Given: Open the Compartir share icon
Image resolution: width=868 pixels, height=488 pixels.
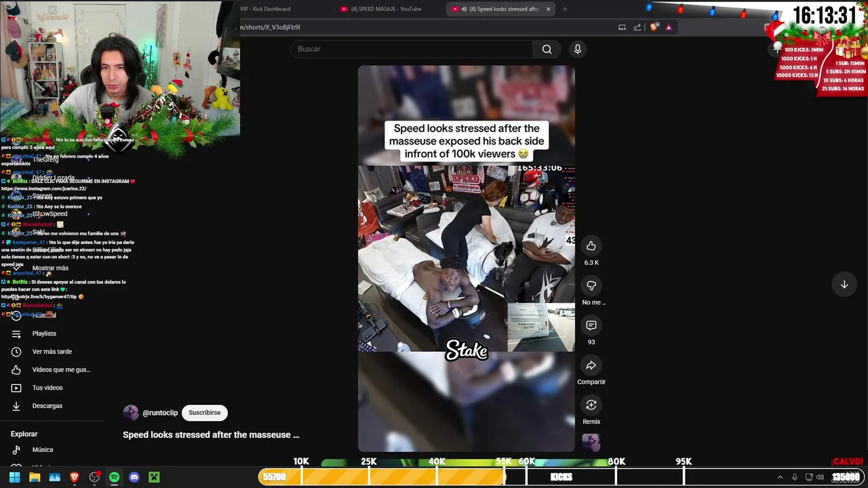Looking at the screenshot, I should 591,365.
